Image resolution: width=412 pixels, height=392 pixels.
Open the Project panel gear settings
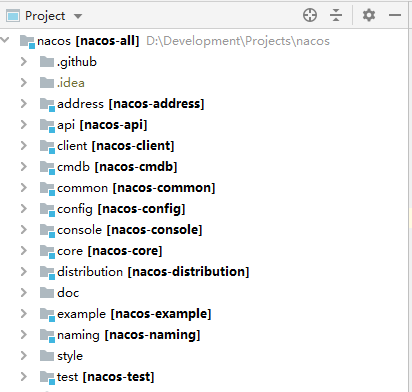point(369,15)
